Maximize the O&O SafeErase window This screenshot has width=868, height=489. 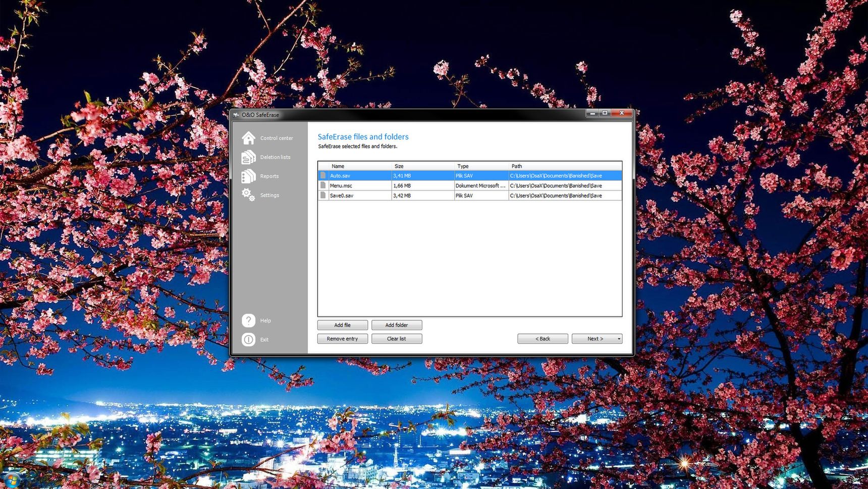(605, 113)
